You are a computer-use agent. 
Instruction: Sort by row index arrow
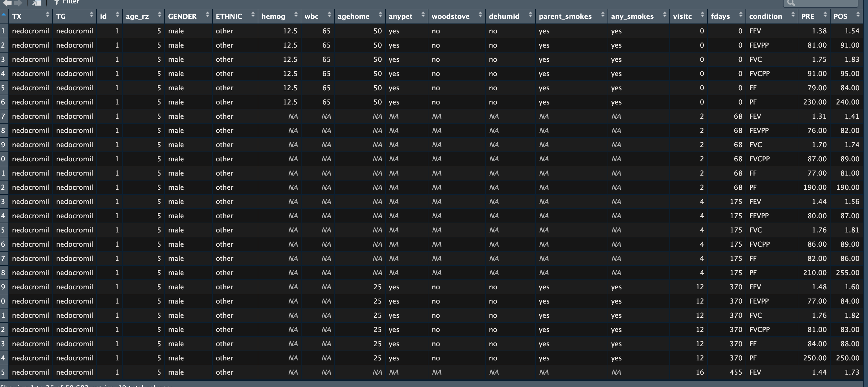[x=3, y=15]
